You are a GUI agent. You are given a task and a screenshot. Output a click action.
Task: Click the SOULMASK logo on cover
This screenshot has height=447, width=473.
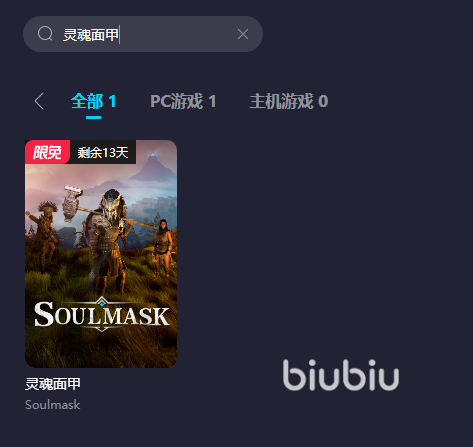tap(102, 314)
